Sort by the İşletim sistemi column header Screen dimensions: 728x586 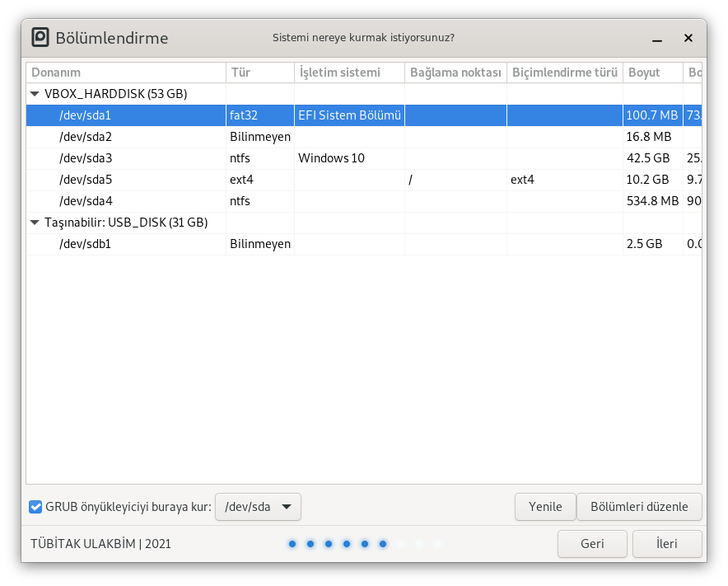point(350,73)
